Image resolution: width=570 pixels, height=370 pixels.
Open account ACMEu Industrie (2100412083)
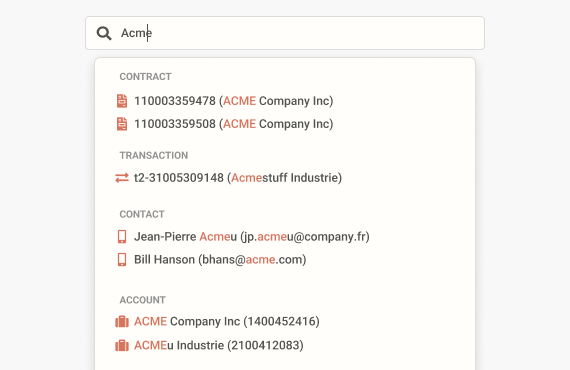point(219,345)
